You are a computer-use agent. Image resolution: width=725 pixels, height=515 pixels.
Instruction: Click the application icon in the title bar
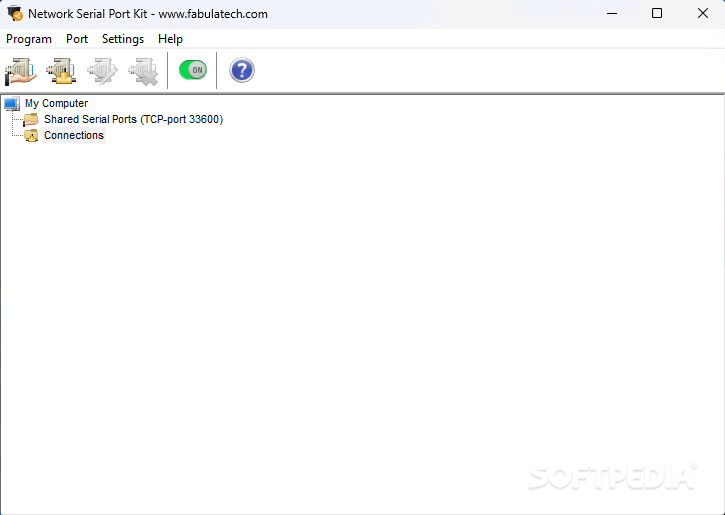tap(15, 13)
